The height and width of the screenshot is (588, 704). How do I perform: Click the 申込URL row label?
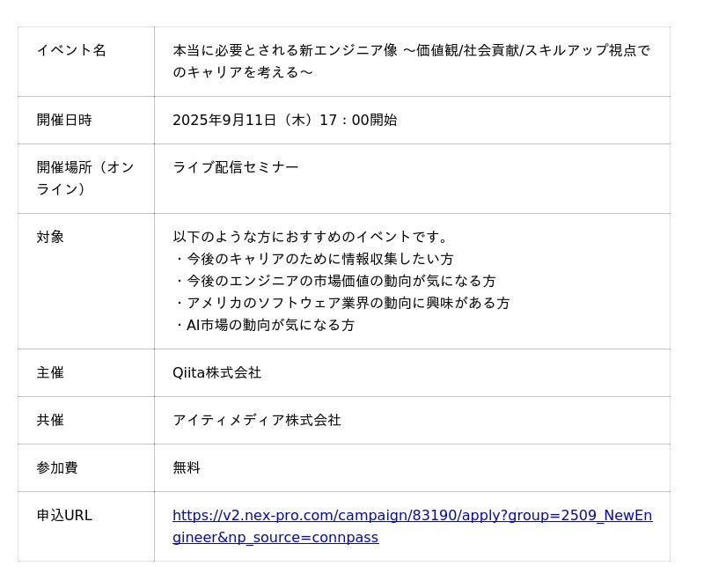(x=64, y=515)
